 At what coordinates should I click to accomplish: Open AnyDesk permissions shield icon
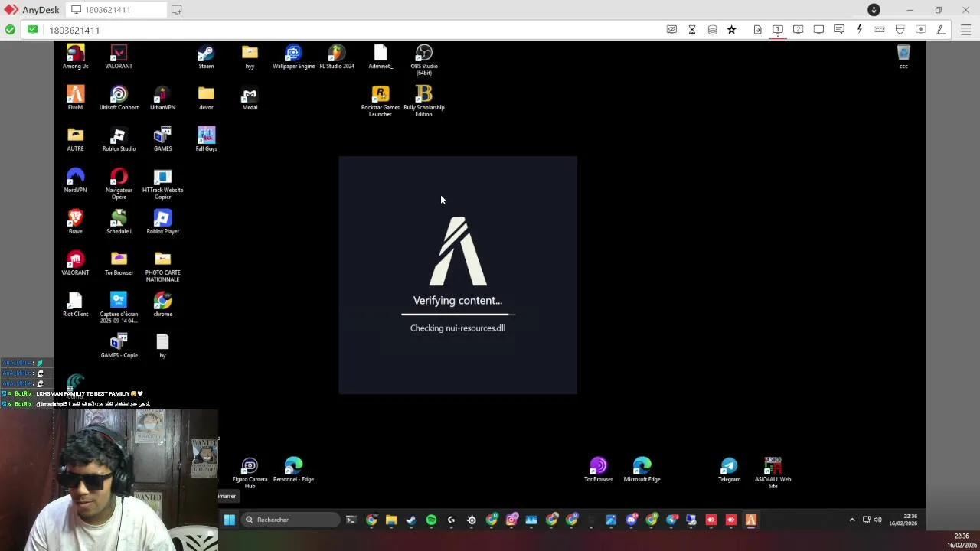click(900, 30)
